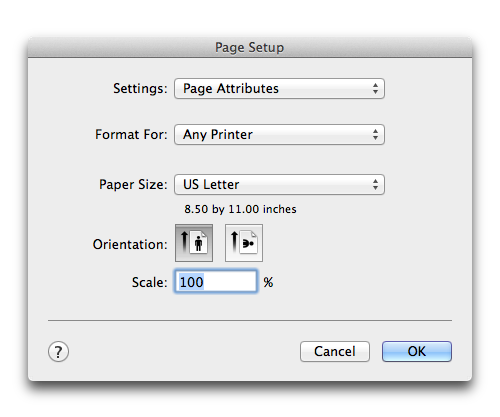Open the Any Printer format dropdown
Viewport: 500px width, 417px height.
pos(279,135)
